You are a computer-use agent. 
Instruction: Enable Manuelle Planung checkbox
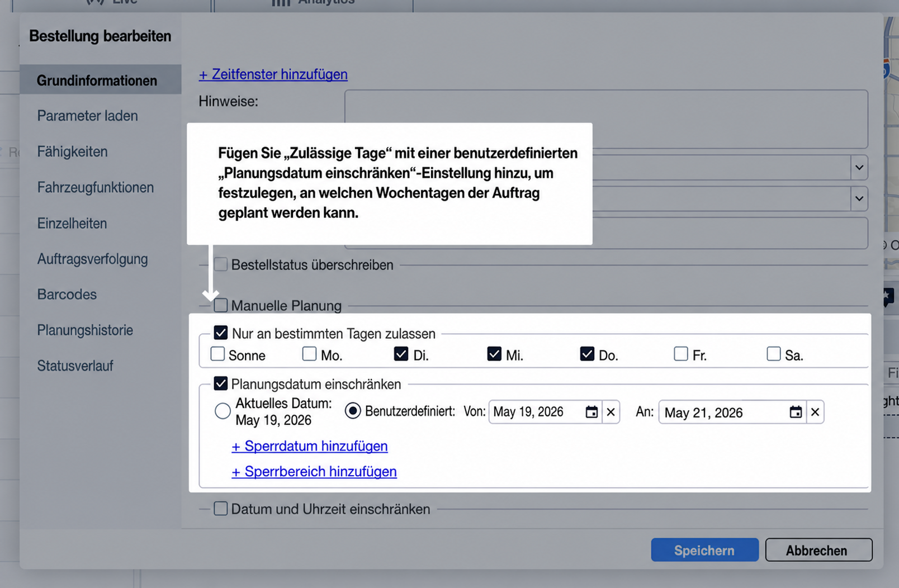coord(221,305)
